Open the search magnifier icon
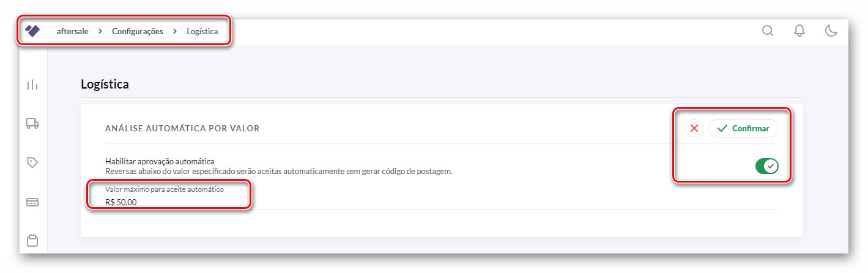The image size is (868, 273). coord(768,31)
